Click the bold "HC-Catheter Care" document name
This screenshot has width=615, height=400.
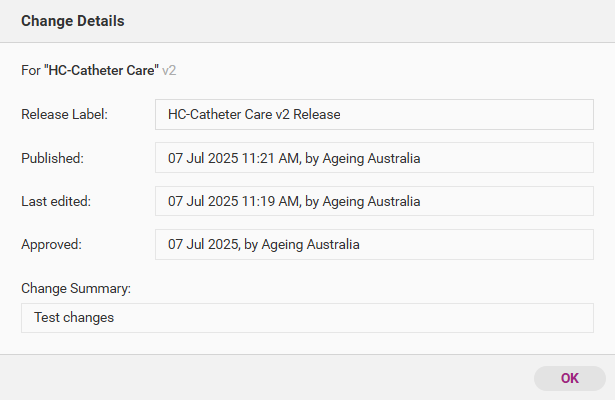(x=102, y=71)
